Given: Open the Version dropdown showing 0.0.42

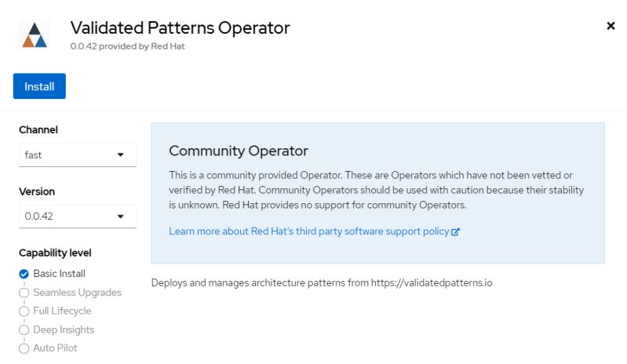Looking at the screenshot, I should coord(78,217).
